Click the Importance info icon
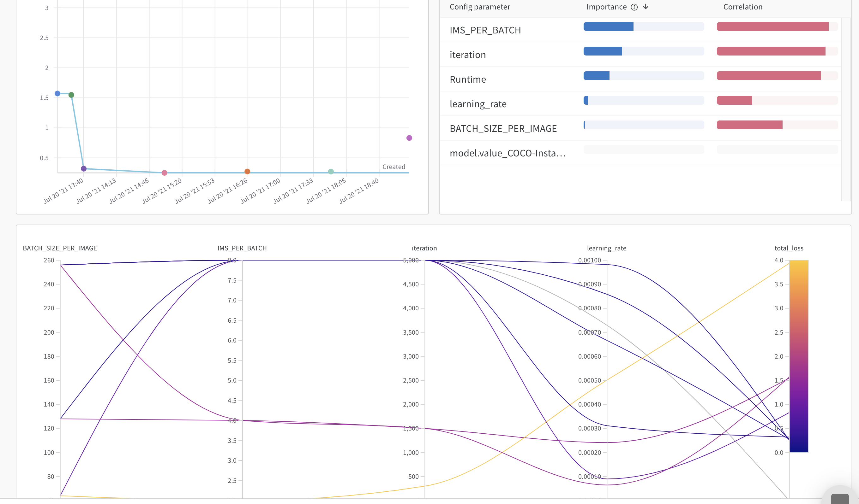 (x=634, y=7)
